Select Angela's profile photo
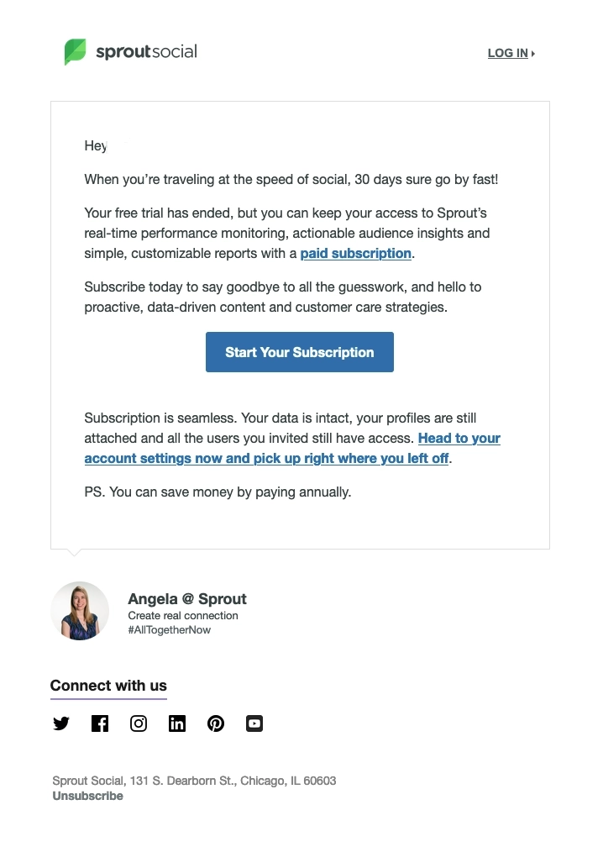603x868 pixels. pos(80,611)
